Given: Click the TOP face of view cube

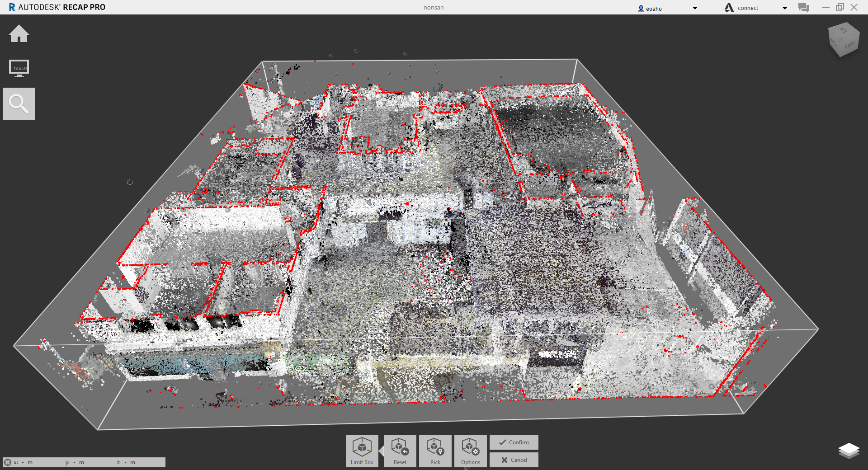Looking at the screenshot, I should pos(843,30).
